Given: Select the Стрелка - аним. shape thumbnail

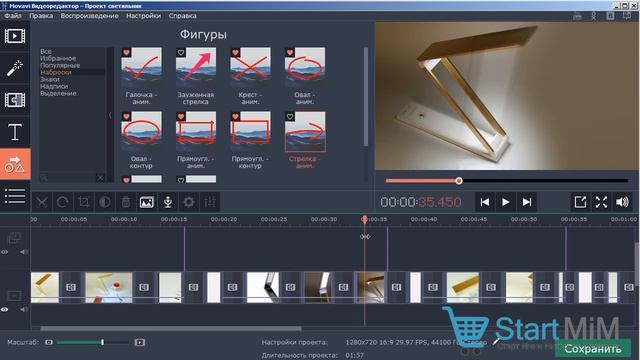Looking at the screenshot, I should 305,131.
